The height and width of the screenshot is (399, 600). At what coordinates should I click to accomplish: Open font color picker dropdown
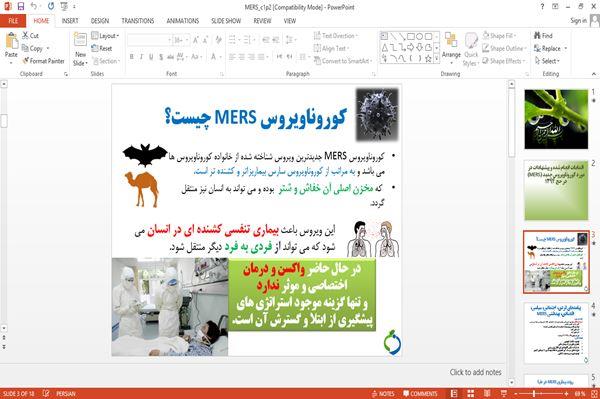(220, 57)
